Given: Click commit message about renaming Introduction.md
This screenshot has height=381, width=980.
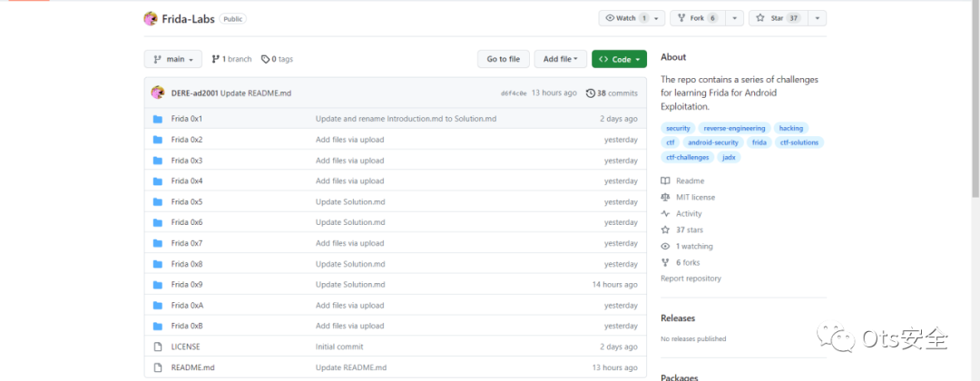Looking at the screenshot, I should coord(407,119).
